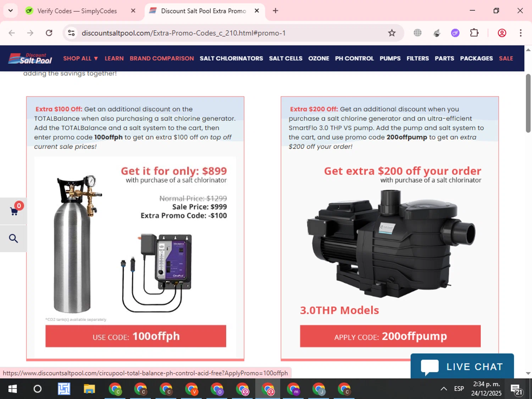Open the site search magnifier icon

pos(13,238)
